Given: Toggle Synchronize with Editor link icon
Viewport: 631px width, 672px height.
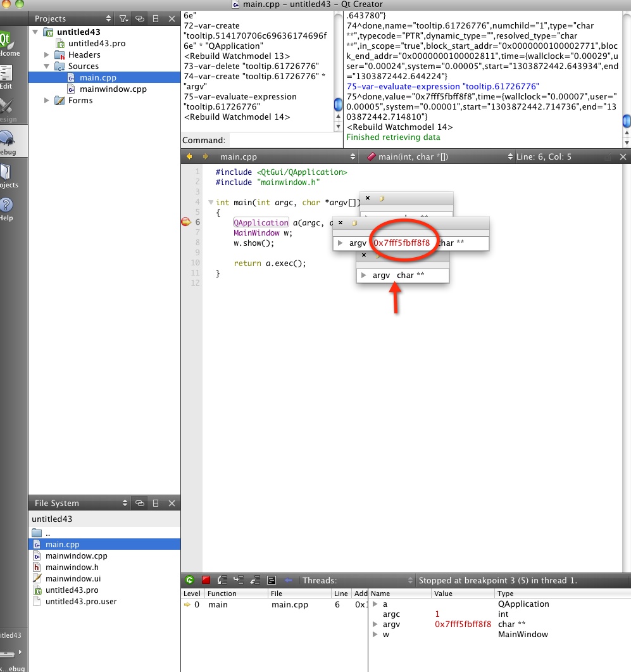Looking at the screenshot, I should (x=140, y=19).
